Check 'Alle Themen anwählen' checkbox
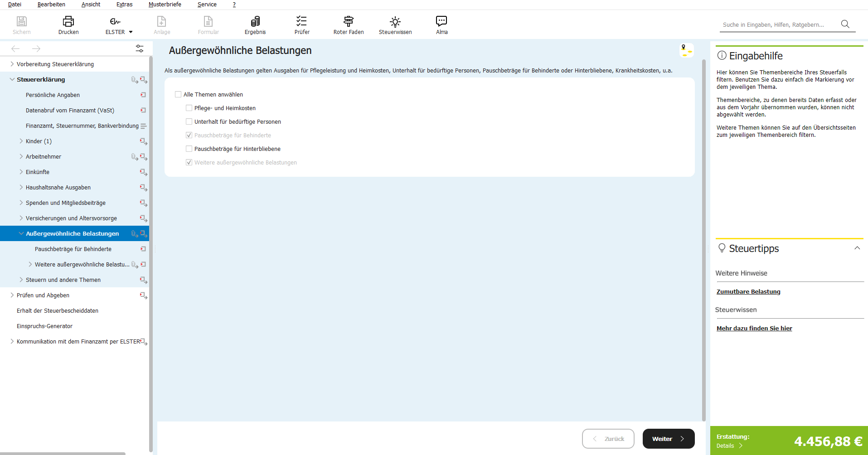Viewport: 868px width, 455px height. (178, 94)
